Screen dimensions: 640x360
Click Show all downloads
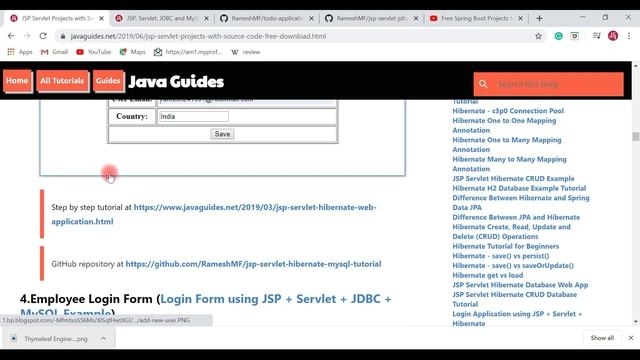coord(602,338)
